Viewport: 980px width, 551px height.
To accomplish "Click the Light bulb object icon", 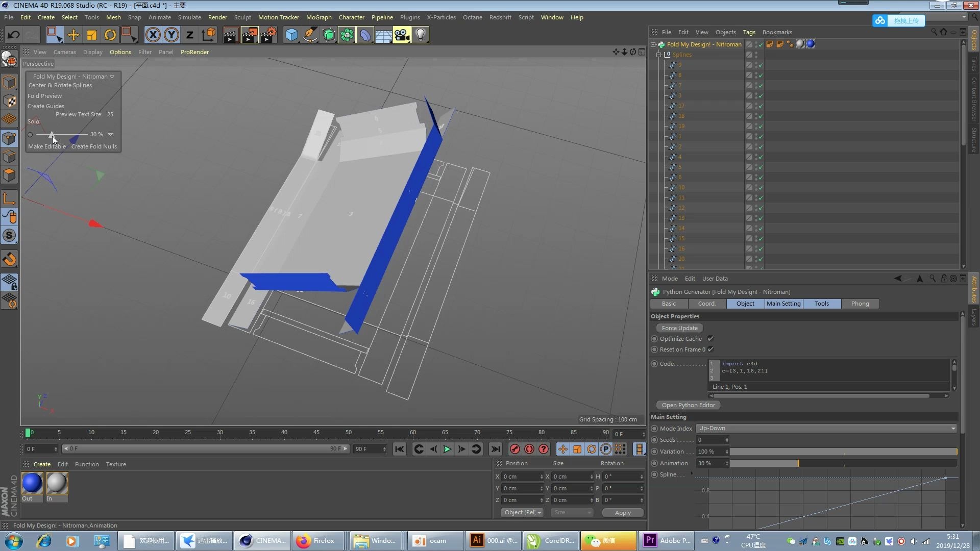I will [420, 35].
